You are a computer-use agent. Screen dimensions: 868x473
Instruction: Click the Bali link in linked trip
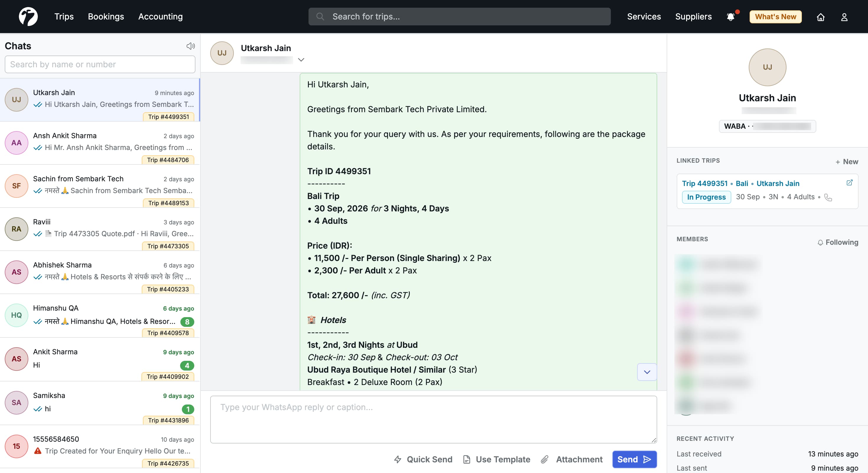742,183
